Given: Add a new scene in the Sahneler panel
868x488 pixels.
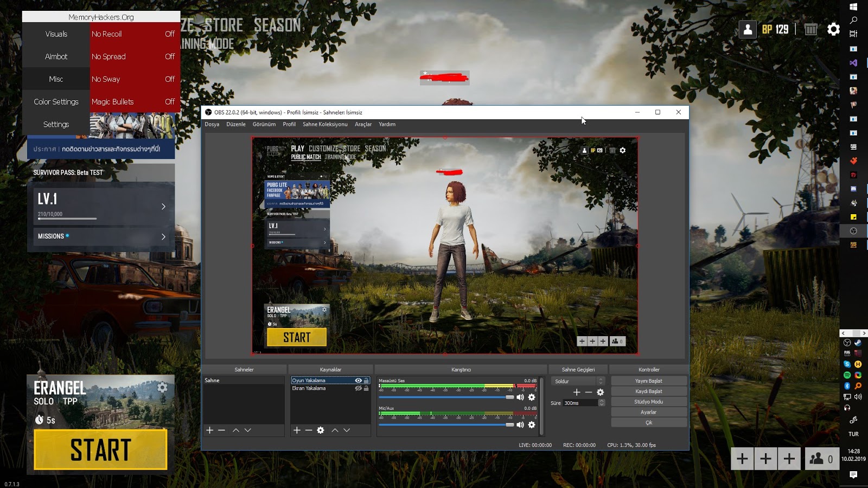Looking at the screenshot, I should [209, 430].
